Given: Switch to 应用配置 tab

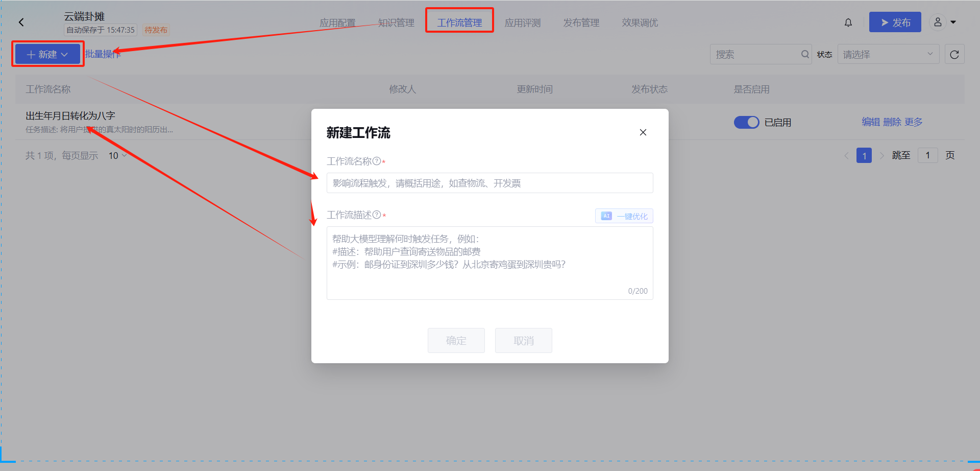Looking at the screenshot, I should (337, 22).
